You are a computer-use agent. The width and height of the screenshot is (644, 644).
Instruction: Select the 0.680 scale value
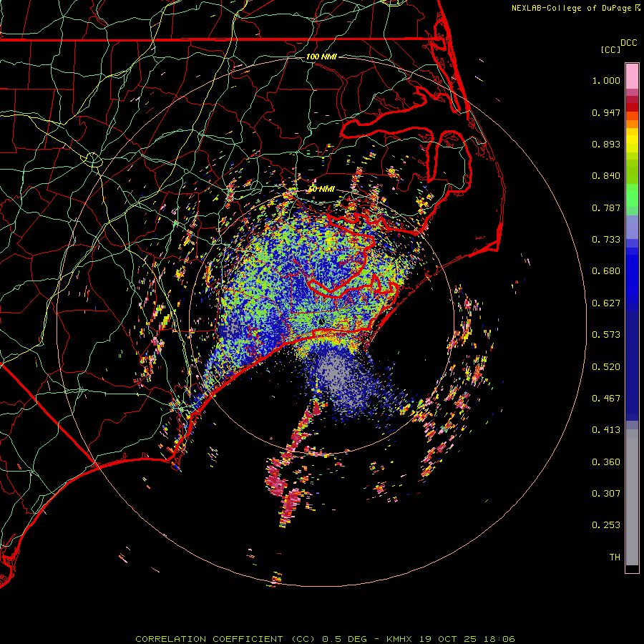[x=606, y=271]
